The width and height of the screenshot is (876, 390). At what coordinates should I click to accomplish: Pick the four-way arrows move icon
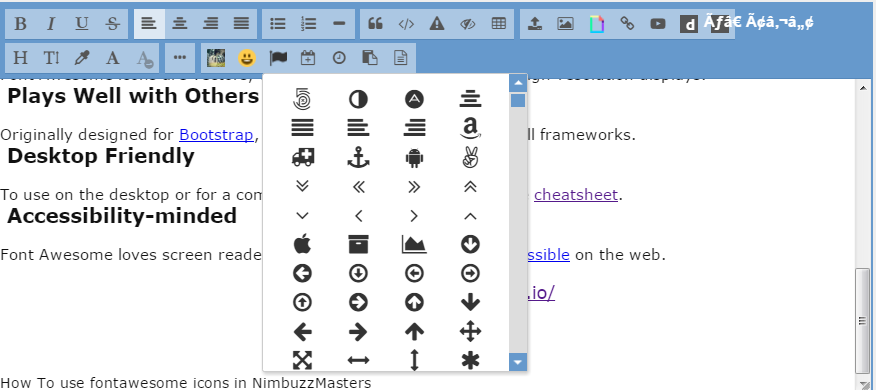click(x=470, y=332)
